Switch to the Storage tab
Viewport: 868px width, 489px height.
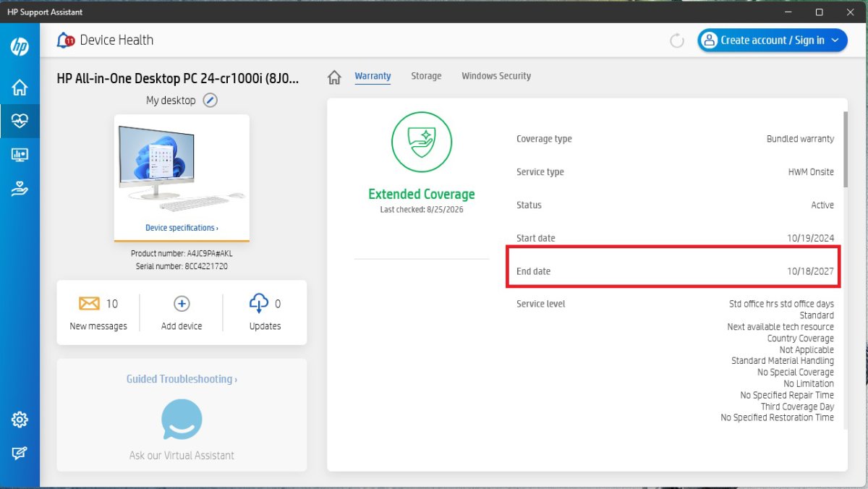[426, 76]
